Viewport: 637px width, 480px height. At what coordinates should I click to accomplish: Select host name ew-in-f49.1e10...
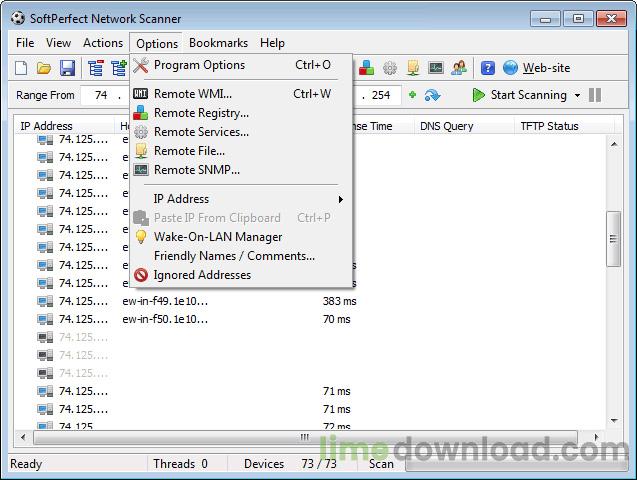tap(165, 301)
